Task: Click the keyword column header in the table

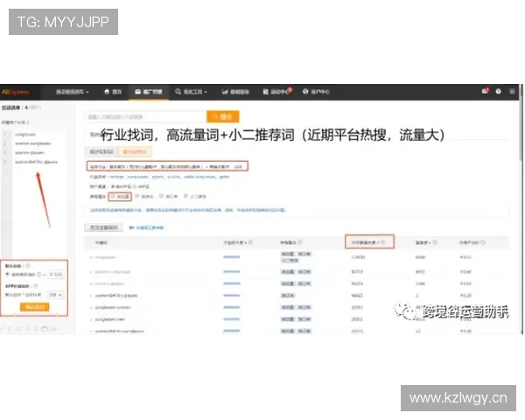Action: point(101,242)
